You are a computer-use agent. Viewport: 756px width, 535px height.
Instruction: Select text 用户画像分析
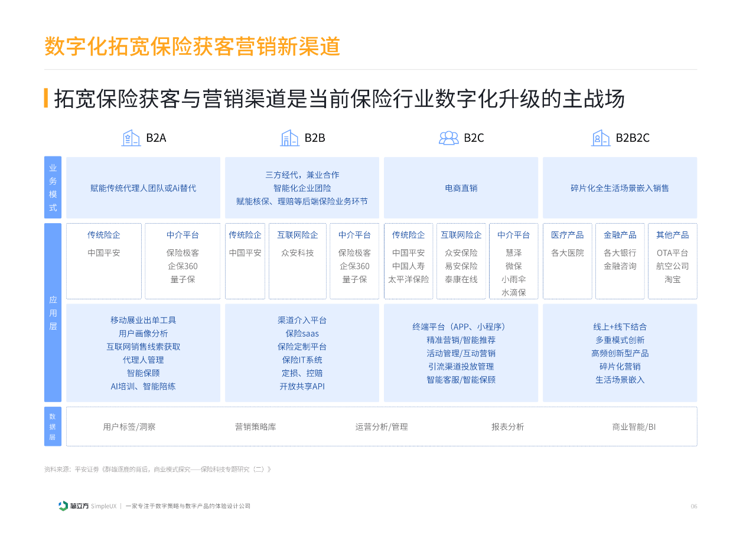[x=143, y=334]
